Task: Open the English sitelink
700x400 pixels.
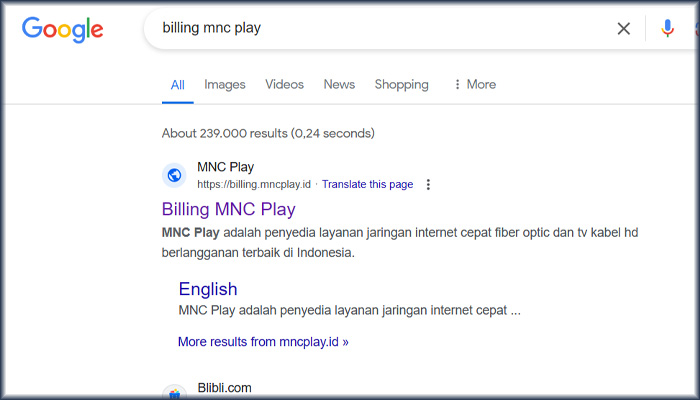Action: (x=208, y=289)
